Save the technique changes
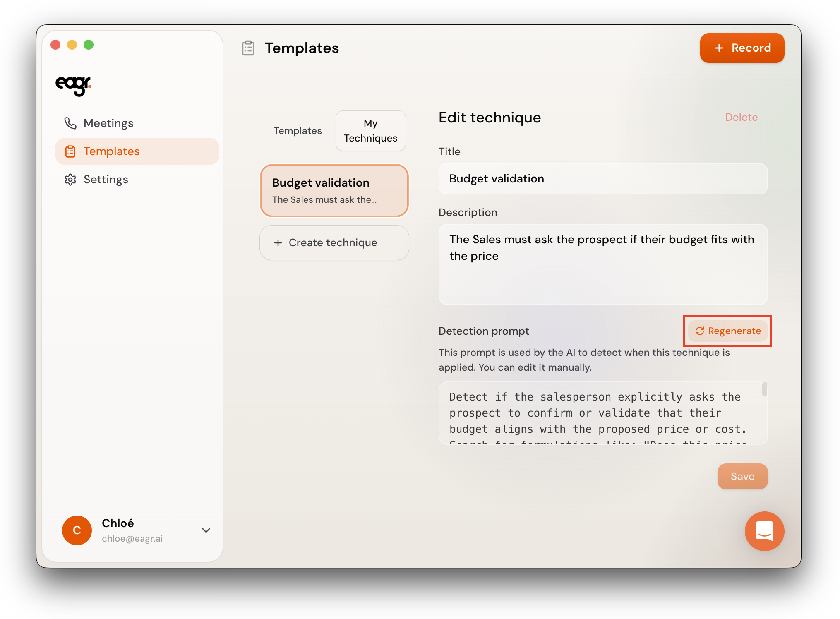This screenshot has height=619, width=840. coord(742,476)
